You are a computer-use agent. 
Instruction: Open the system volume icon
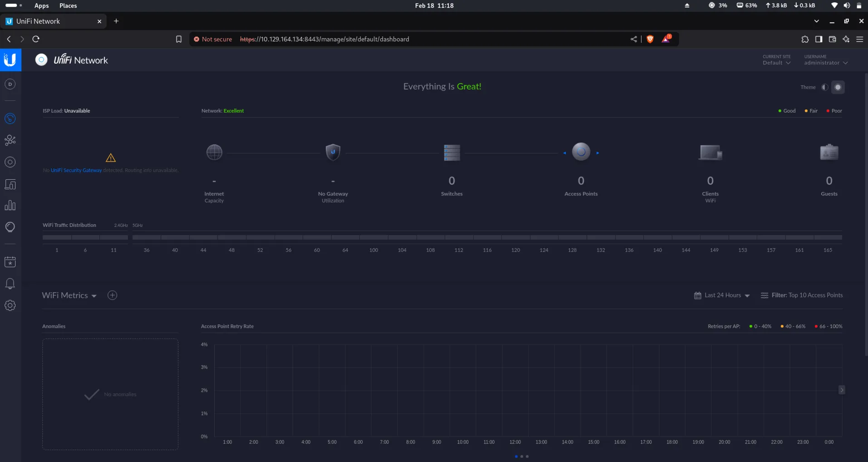point(846,5)
